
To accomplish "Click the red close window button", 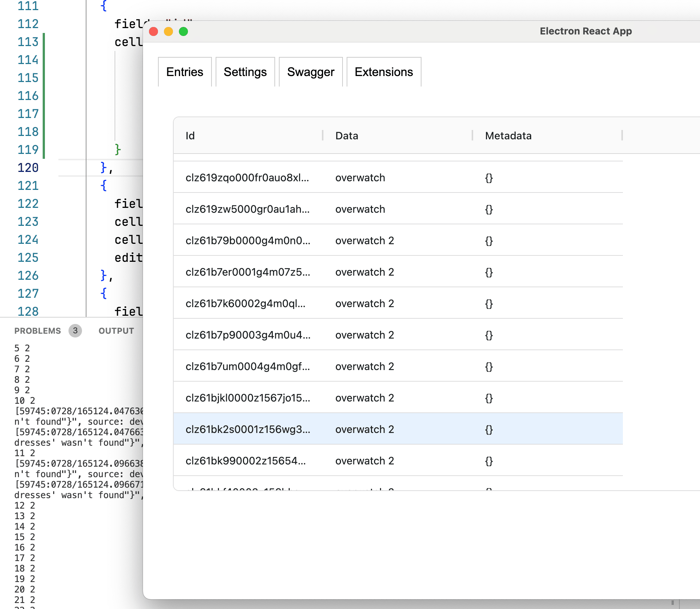I will (x=153, y=31).
